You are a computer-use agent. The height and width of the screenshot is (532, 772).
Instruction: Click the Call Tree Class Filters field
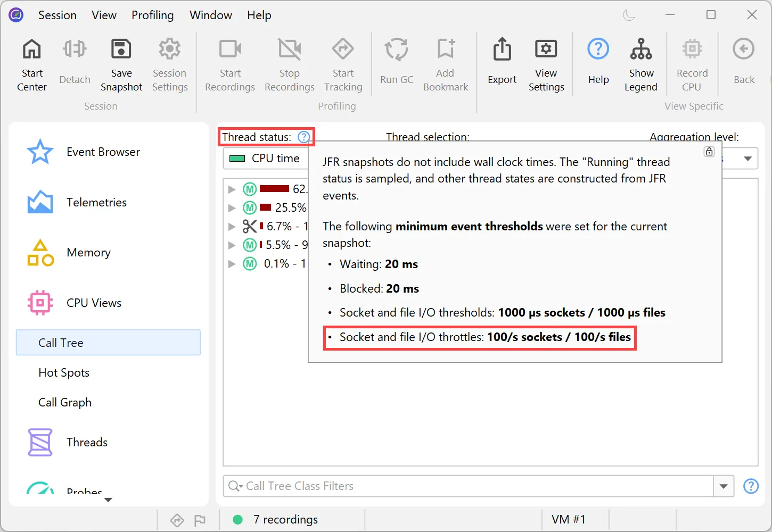[469, 486]
